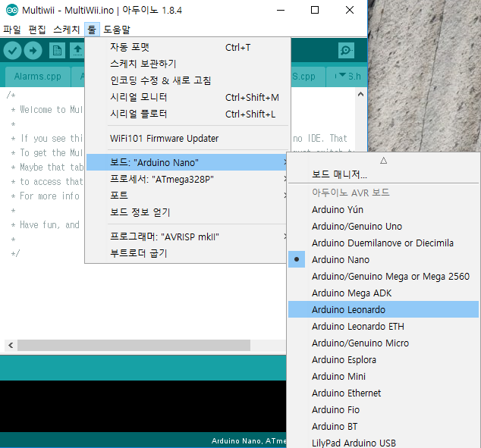Screen dimensions: 481x448
Task: Select 자동 포맷 menu entry
Action: [x=188, y=47]
